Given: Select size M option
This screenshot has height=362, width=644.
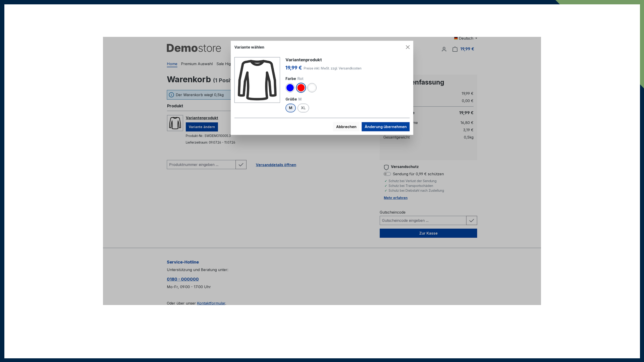Looking at the screenshot, I should tap(290, 108).
